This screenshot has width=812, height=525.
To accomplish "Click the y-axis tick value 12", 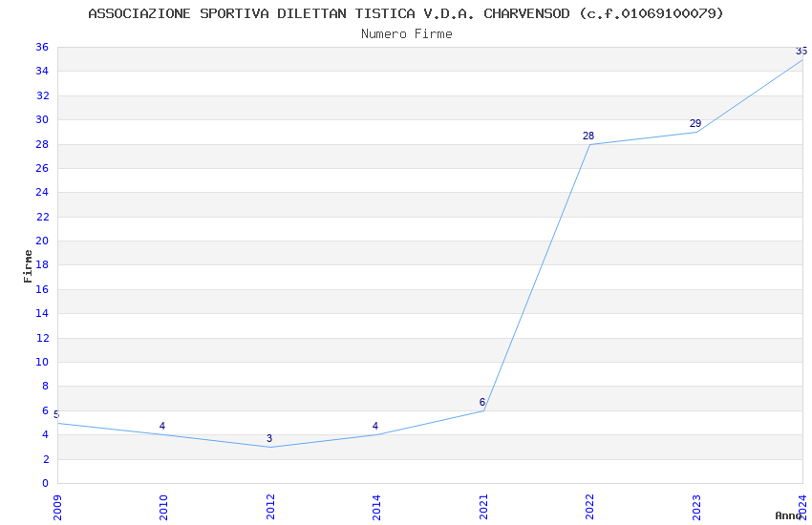I will tap(42, 338).
